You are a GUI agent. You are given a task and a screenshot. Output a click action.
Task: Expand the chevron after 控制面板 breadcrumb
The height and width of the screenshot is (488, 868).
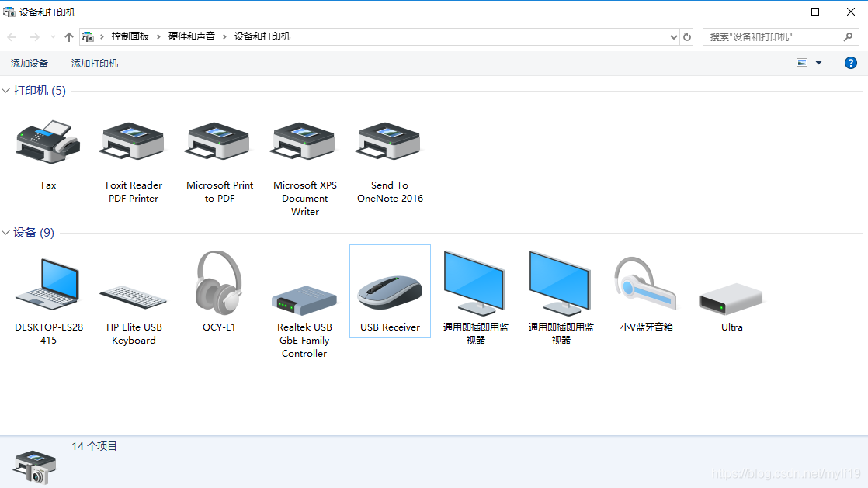pyautogui.click(x=158, y=37)
